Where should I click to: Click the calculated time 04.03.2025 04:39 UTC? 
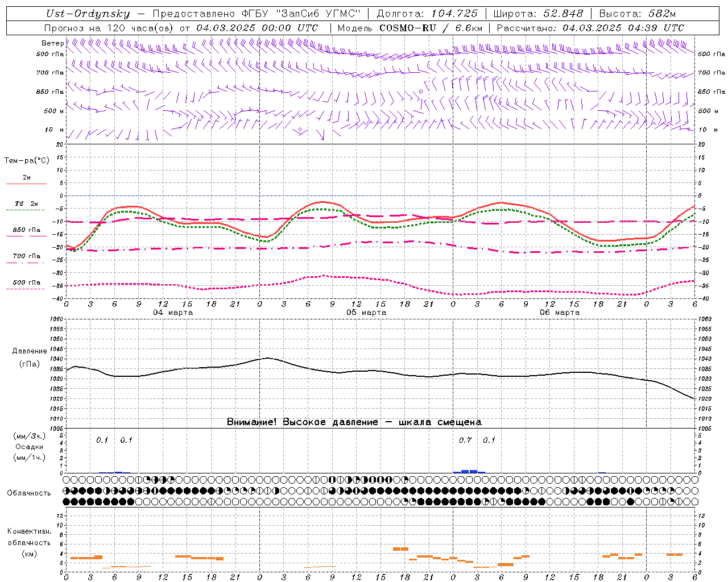click(x=623, y=28)
